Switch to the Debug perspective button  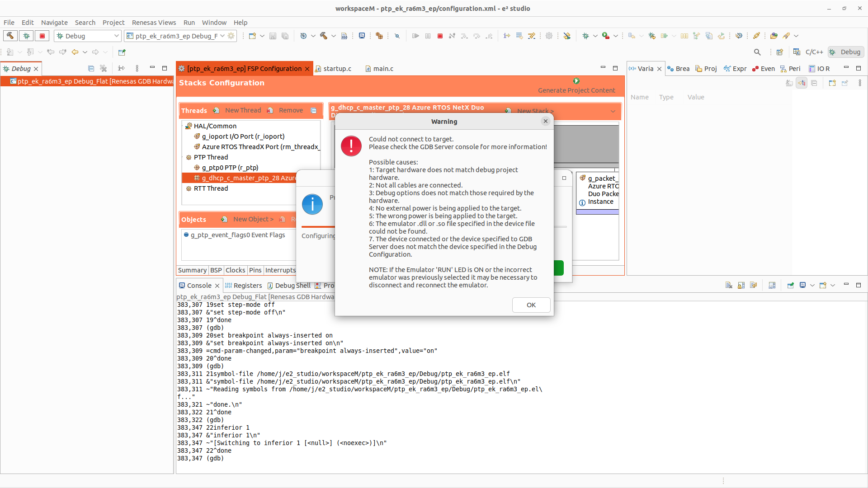pos(845,52)
